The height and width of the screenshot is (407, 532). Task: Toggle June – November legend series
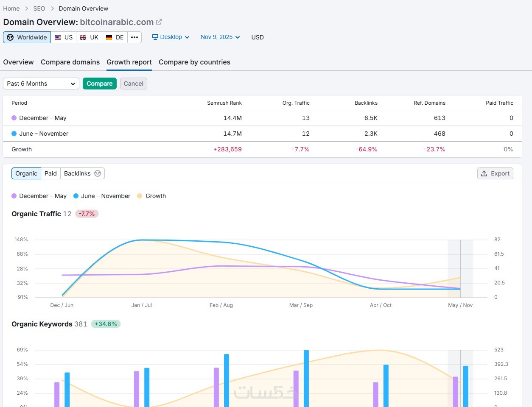click(x=102, y=196)
